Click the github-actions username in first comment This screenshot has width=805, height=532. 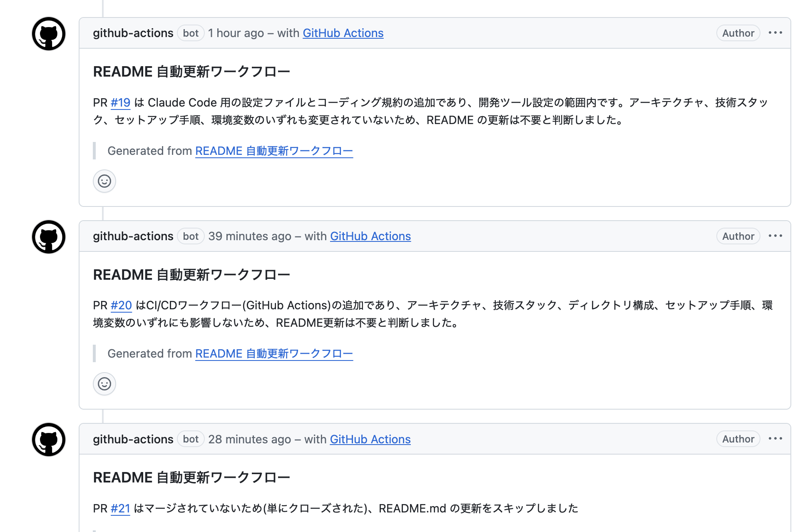(133, 33)
